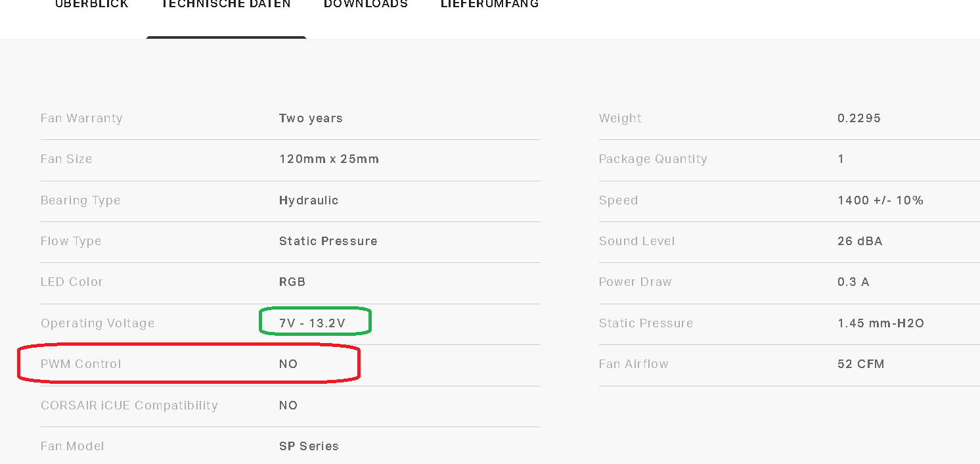980x464 pixels.
Task: Click the 120mm x 25mm fan size
Action: point(328,159)
